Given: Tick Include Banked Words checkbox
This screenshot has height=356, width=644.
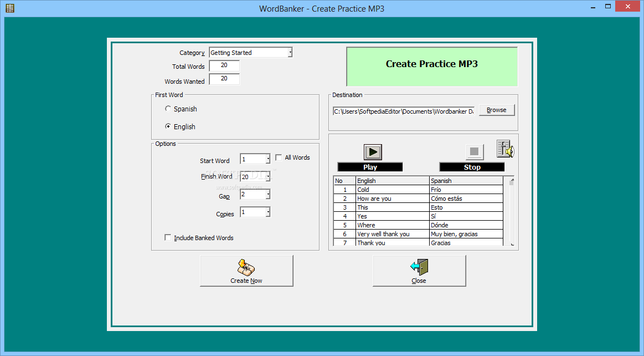Looking at the screenshot, I should (168, 237).
